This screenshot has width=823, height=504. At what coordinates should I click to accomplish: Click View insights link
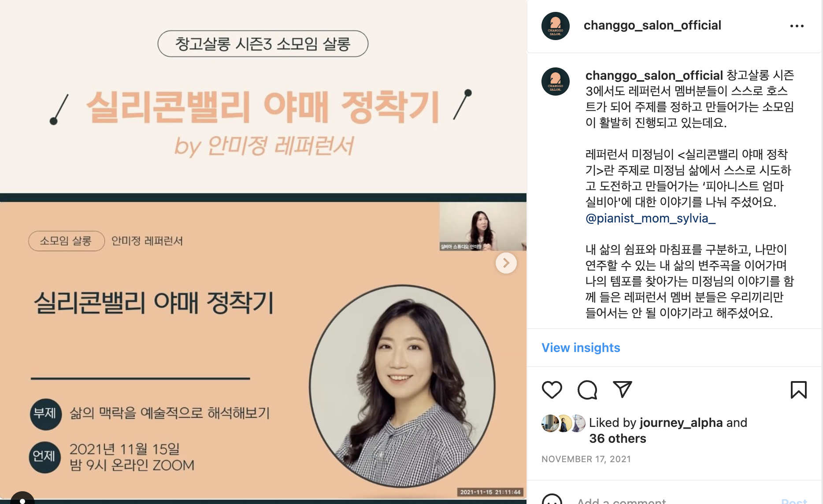[581, 348]
